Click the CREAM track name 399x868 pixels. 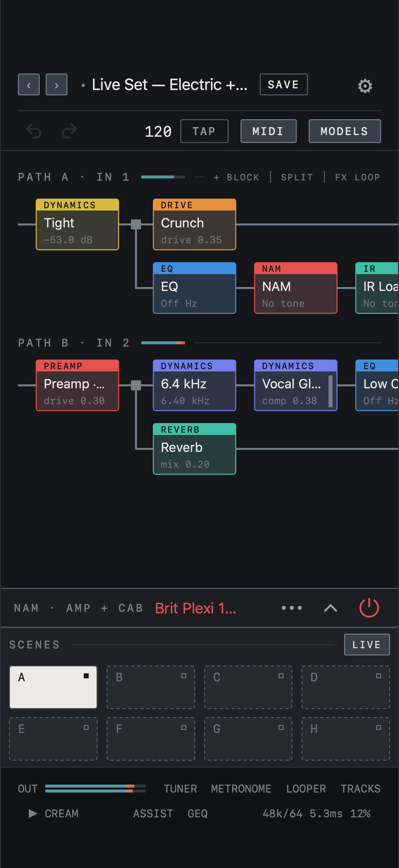point(62,813)
